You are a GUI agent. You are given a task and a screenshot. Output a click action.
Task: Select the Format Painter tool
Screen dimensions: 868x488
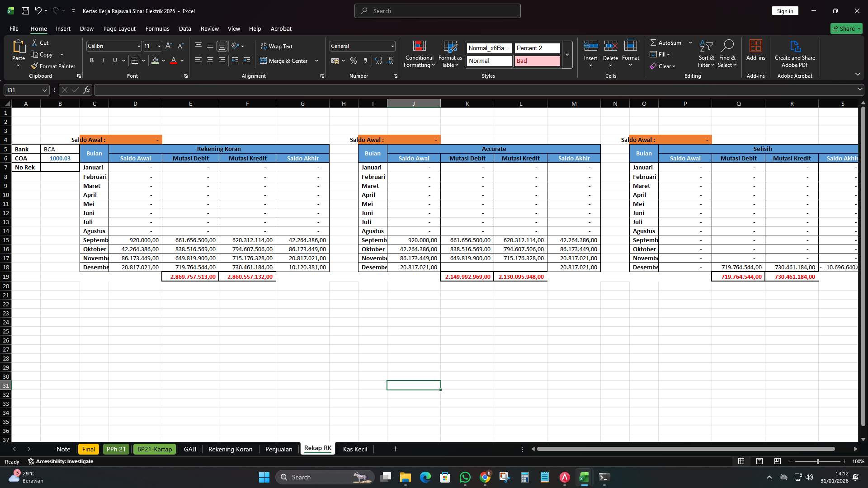coord(53,66)
